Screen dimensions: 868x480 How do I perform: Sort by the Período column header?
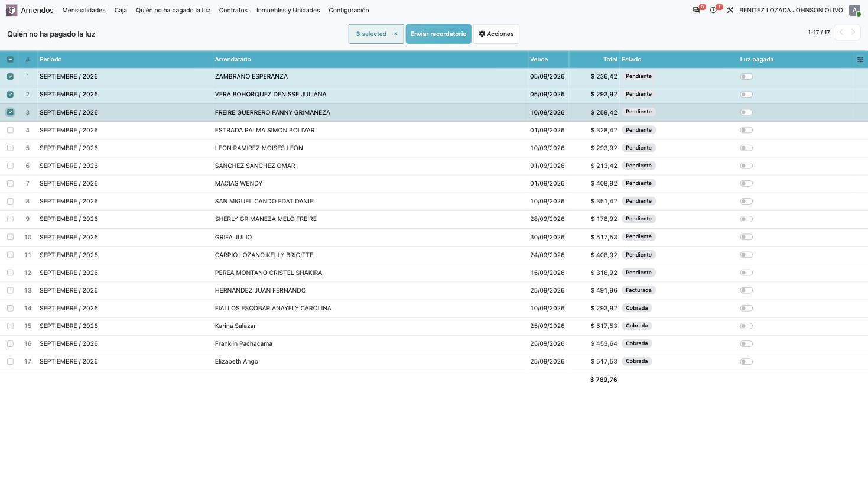coord(125,59)
